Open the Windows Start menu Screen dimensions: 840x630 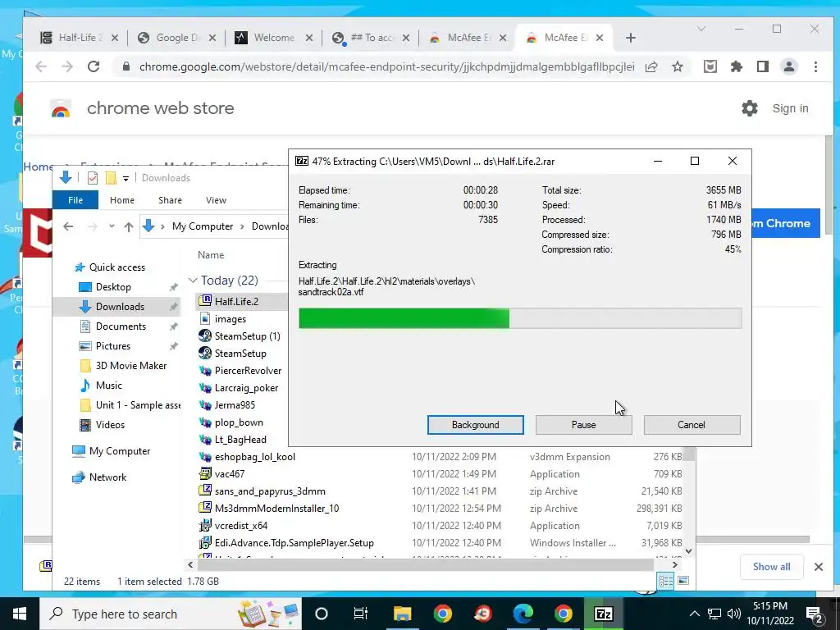(x=20, y=614)
